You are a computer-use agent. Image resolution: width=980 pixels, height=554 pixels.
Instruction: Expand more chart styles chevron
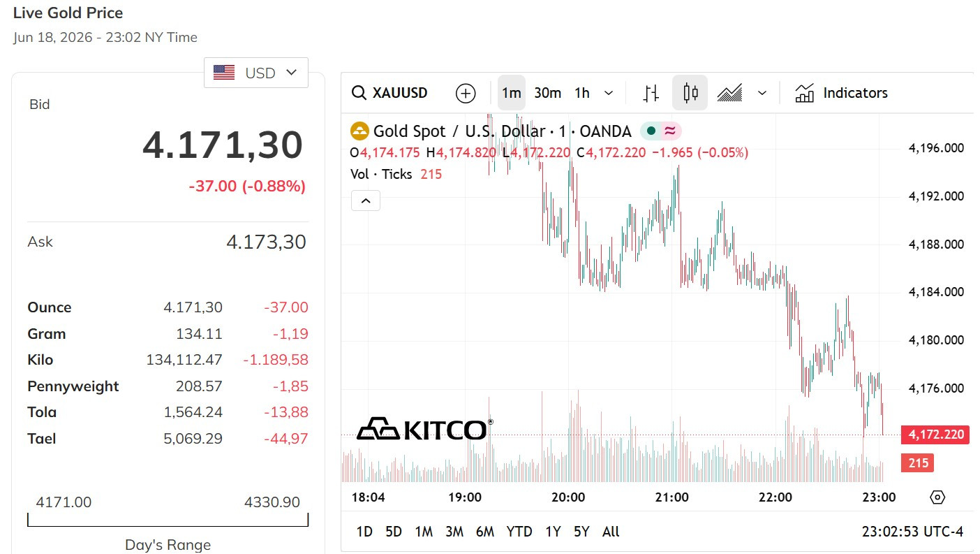(x=762, y=93)
